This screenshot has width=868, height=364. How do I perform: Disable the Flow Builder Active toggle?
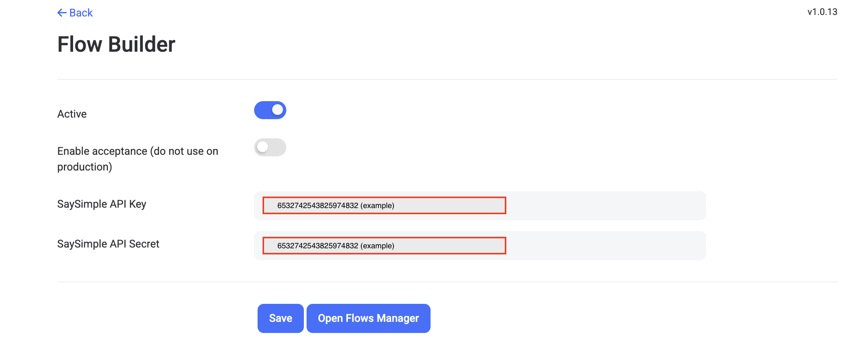tap(270, 110)
